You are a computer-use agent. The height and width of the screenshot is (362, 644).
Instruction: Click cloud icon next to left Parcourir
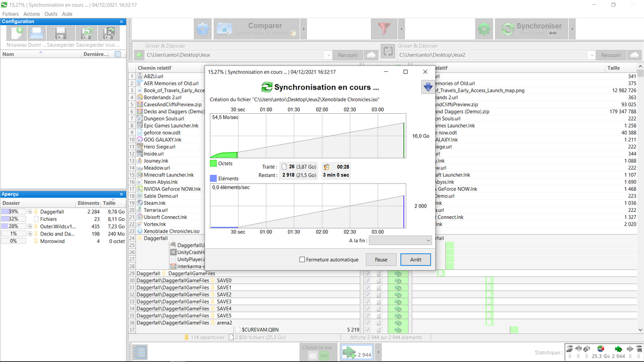[x=371, y=55]
